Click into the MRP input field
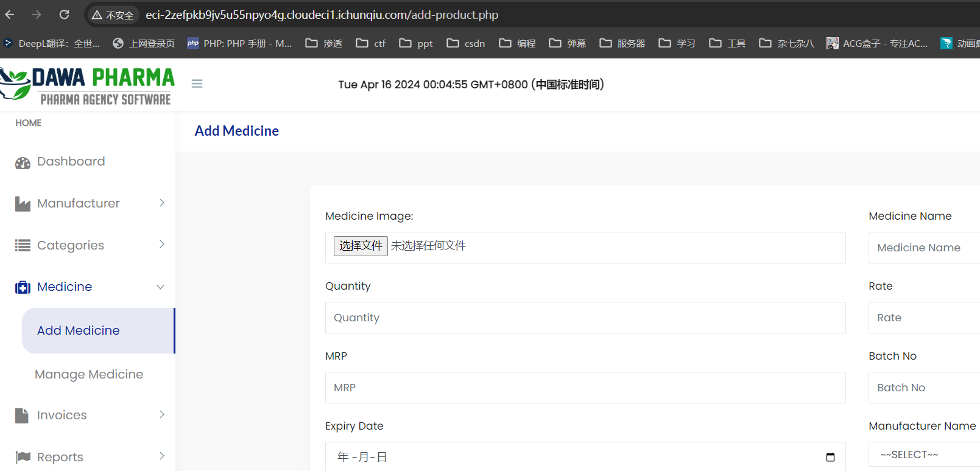This screenshot has height=471, width=980. pos(585,388)
